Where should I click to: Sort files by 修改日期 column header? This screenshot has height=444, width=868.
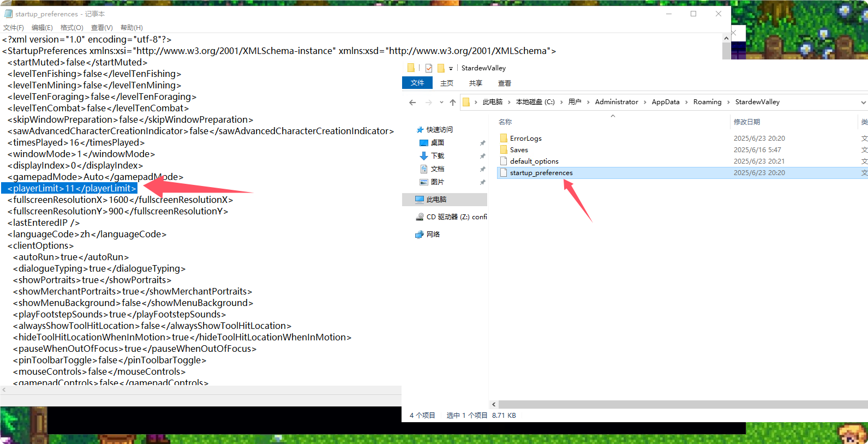(x=747, y=122)
